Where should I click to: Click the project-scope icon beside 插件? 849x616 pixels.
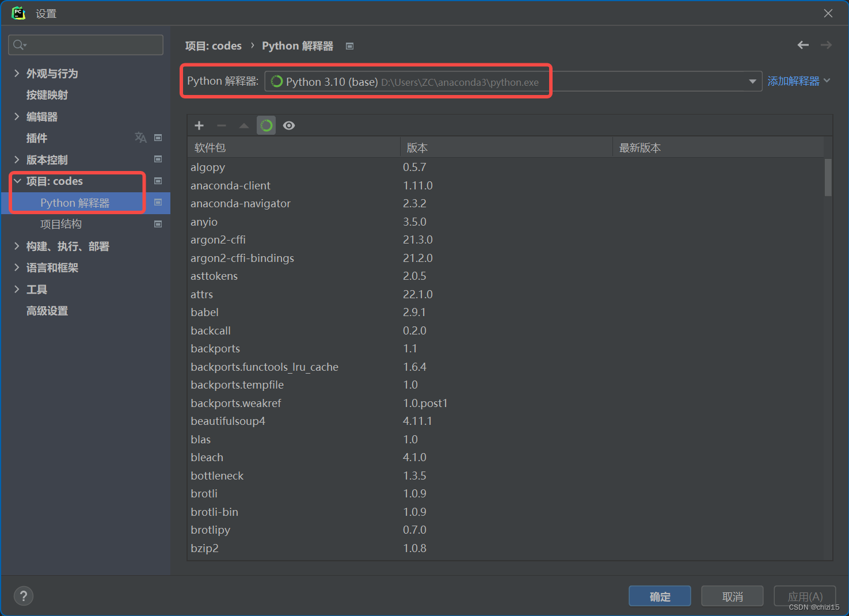[158, 138]
